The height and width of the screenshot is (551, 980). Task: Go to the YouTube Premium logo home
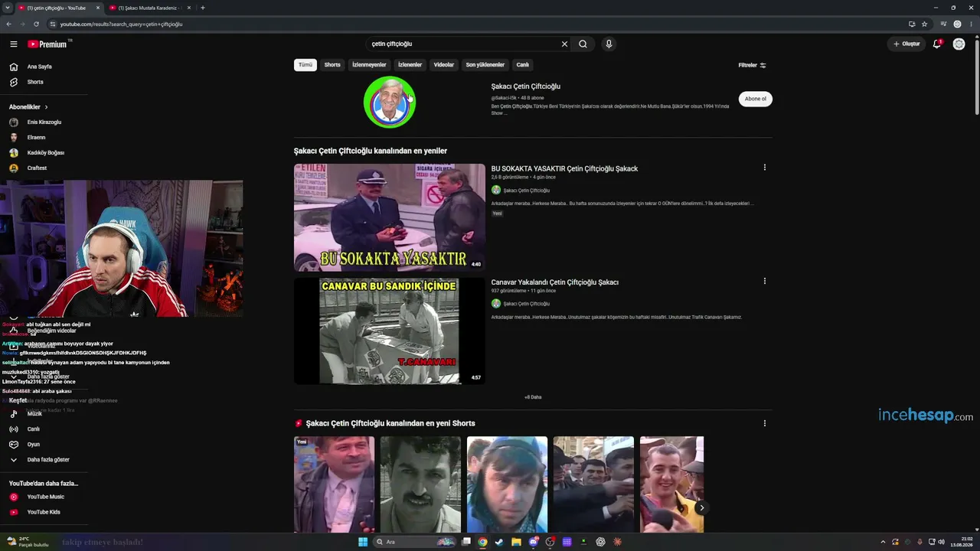[47, 44]
